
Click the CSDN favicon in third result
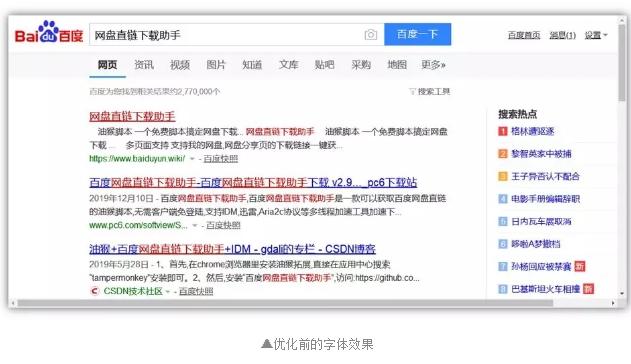[95, 291]
